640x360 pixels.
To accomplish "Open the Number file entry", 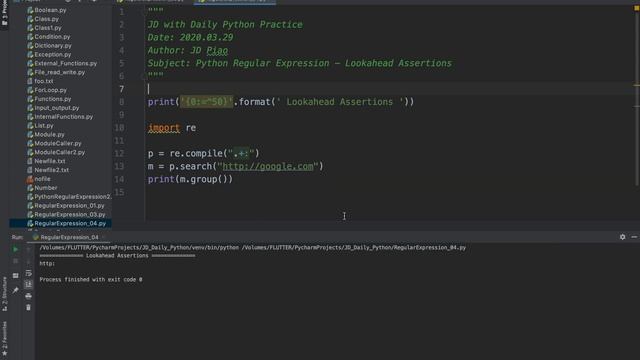I will pos(46,188).
